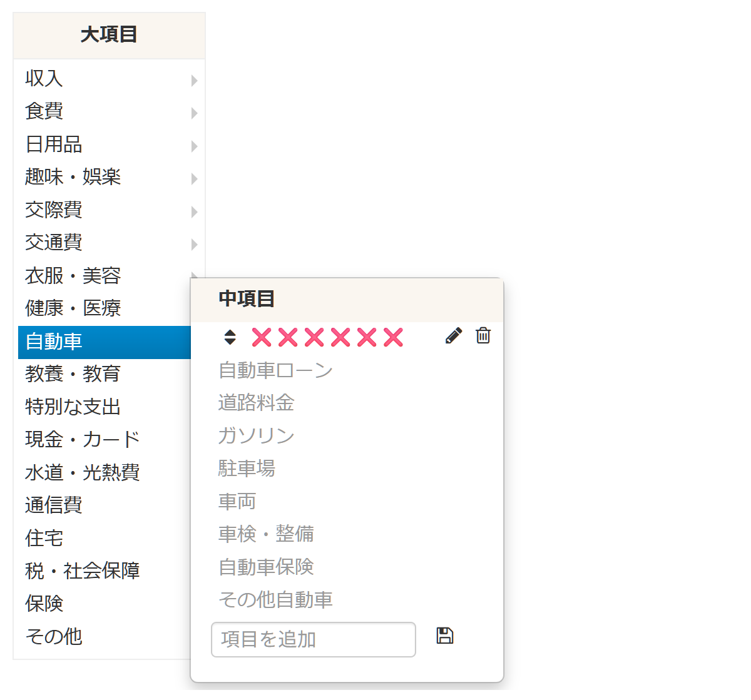Select the 健康・医療 category

point(73,308)
